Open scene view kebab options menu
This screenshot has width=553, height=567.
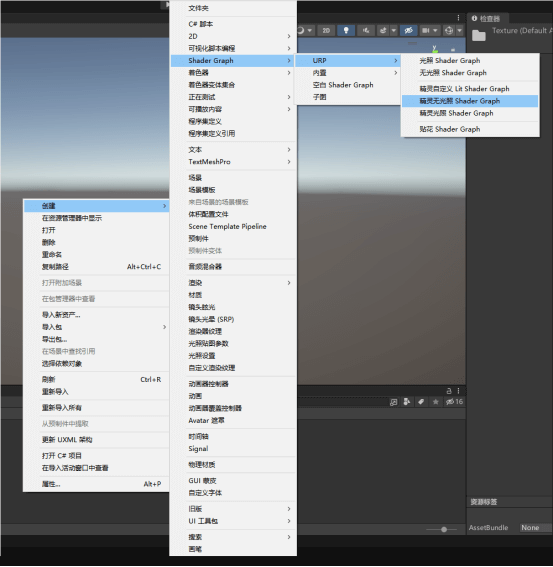point(458,18)
